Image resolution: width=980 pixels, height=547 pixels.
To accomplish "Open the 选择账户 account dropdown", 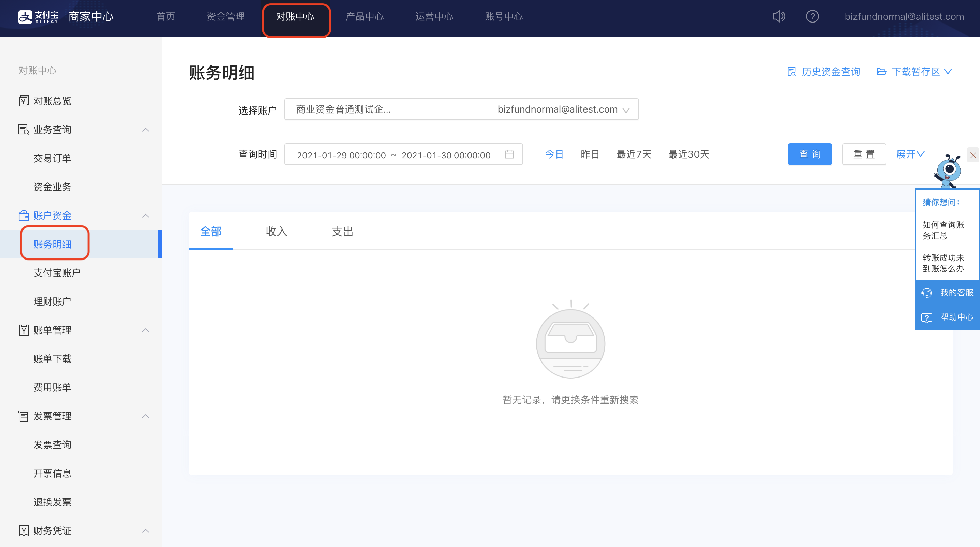I will tap(461, 109).
